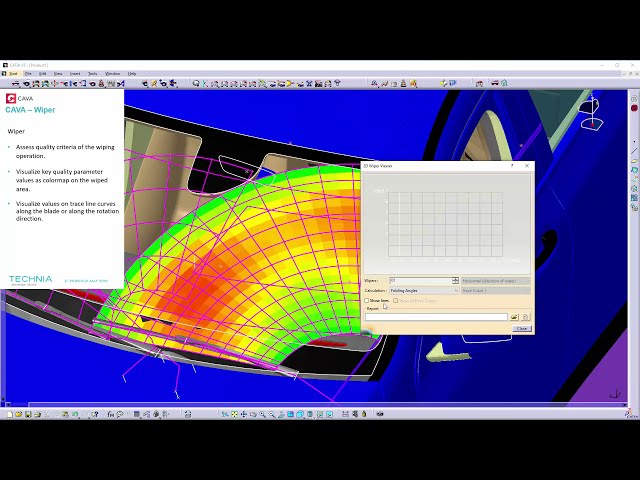640x480 pixels.
Task: Click the What's This help icon
Action: (95, 414)
